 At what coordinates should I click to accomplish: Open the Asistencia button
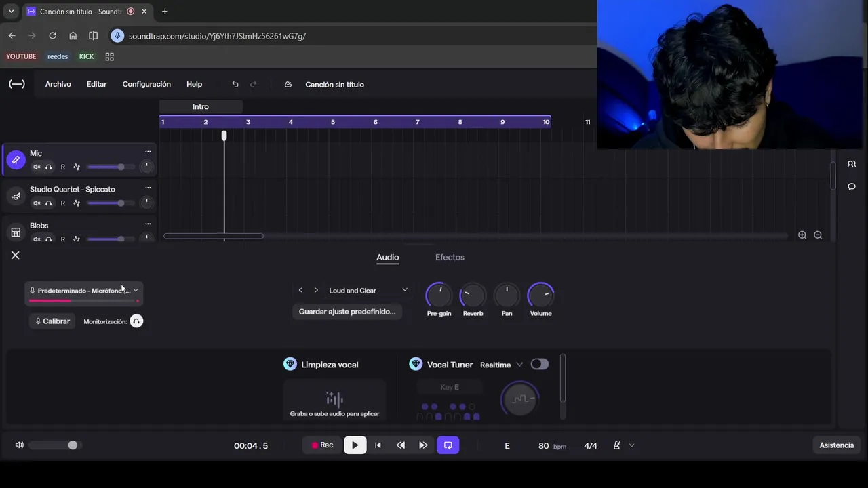coord(837,445)
